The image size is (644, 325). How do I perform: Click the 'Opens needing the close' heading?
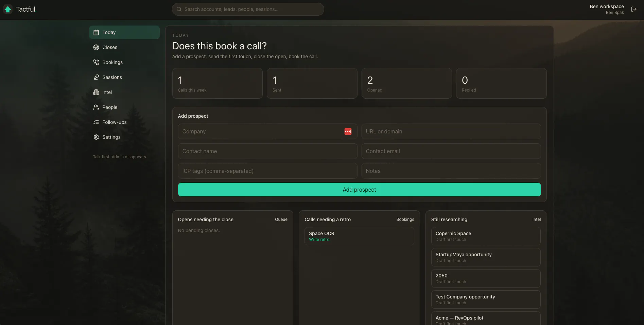206,220
